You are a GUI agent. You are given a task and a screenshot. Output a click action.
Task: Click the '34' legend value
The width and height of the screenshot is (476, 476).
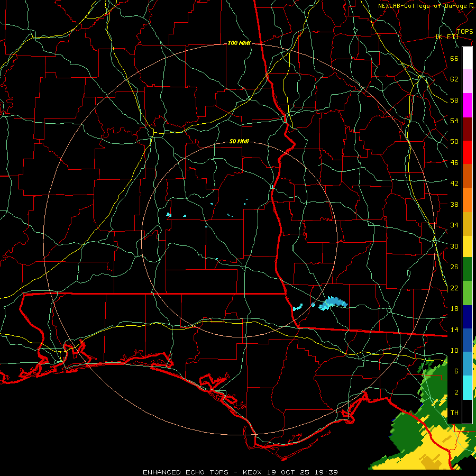click(x=454, y=225)
